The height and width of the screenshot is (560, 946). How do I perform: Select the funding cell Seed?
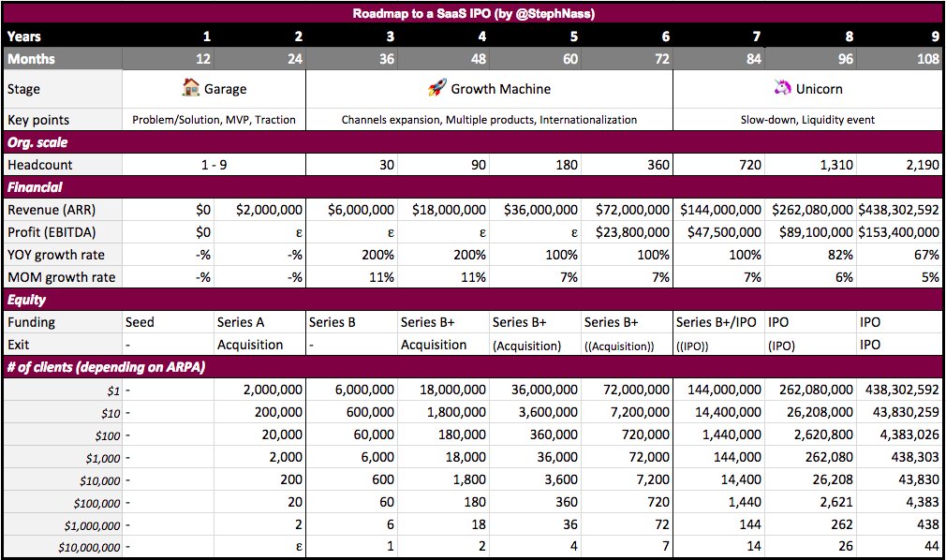[x=169, y=322]
